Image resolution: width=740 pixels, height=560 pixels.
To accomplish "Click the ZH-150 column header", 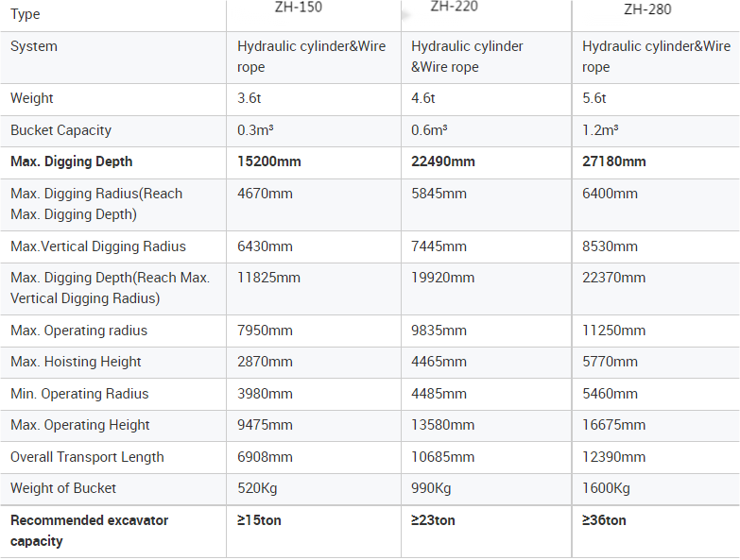I will pyautogui.click(x=299, y=8).
